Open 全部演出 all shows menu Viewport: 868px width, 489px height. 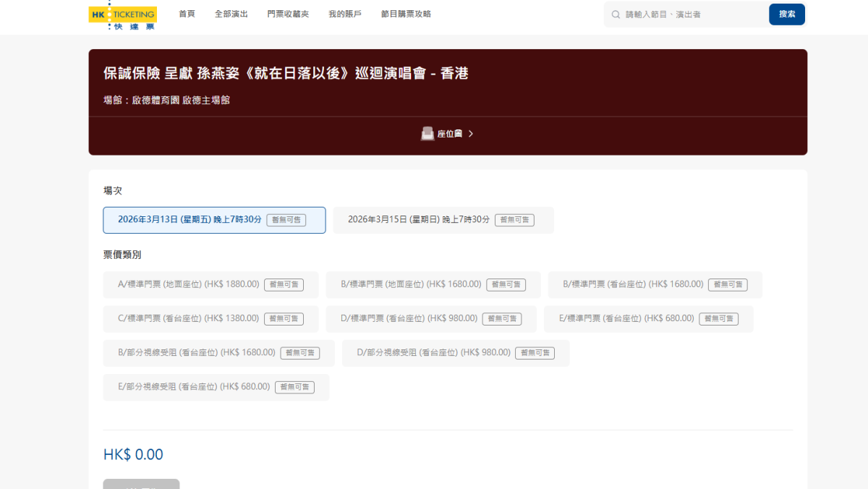(231, 14)
